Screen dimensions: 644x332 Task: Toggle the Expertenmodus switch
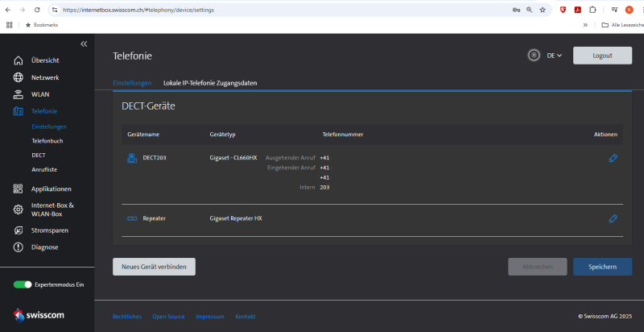coord(23,284)
